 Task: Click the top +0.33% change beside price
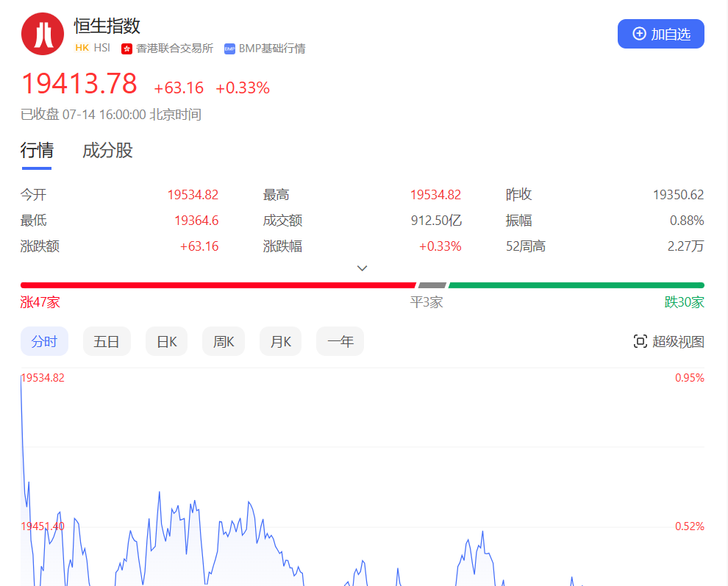pyautogui.click(x=243, y=87)
